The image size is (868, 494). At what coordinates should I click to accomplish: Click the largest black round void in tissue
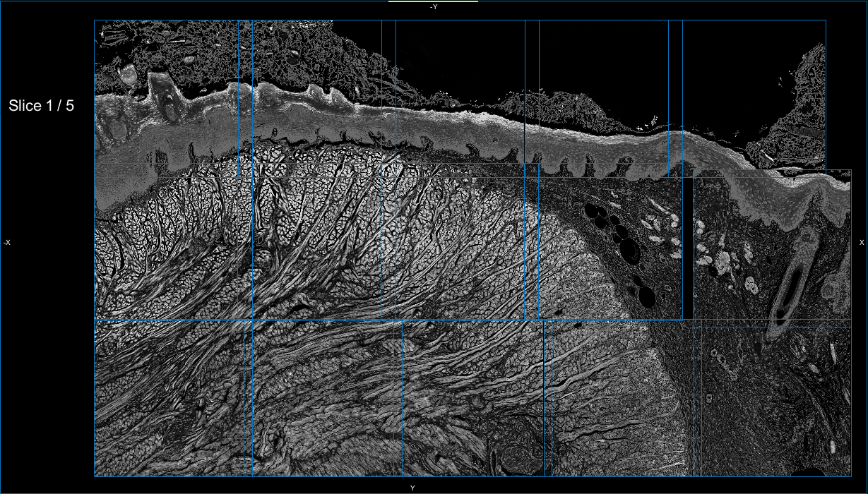tap(628, 251)
